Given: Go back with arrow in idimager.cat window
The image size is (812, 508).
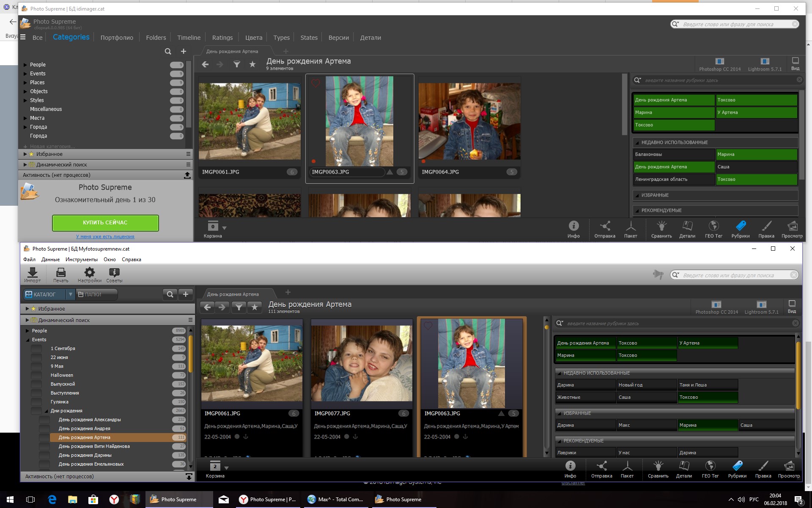Looking at the screenshot, I should pos(205,64).
